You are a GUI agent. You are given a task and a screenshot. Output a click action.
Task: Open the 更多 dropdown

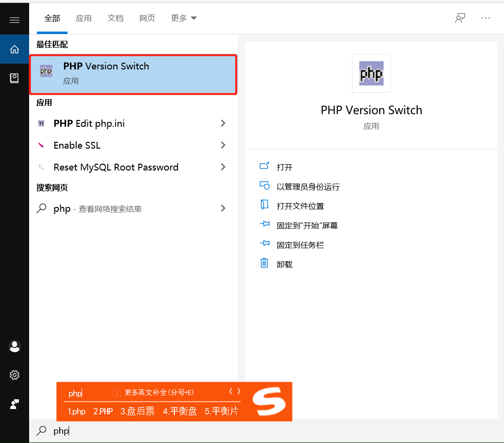(184, 18)
